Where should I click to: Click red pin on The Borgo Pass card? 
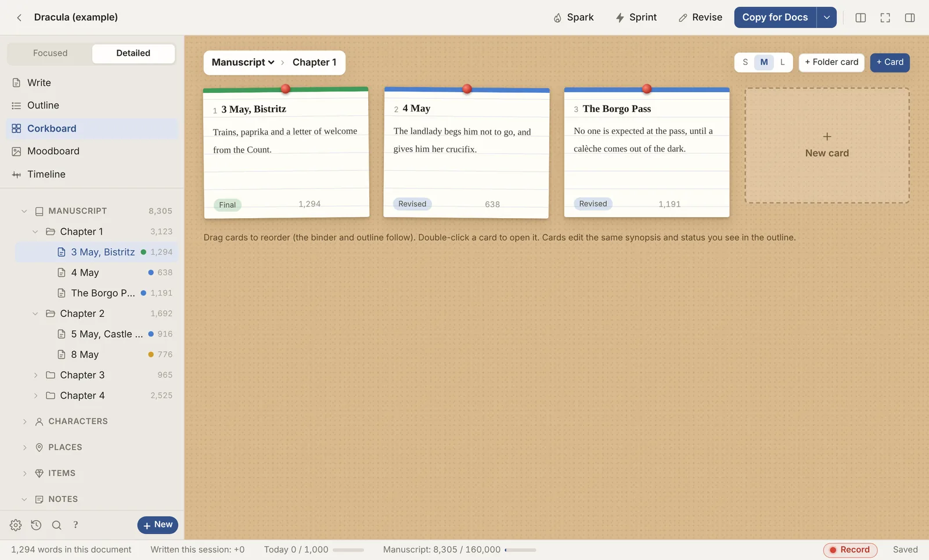pos(647,89)
